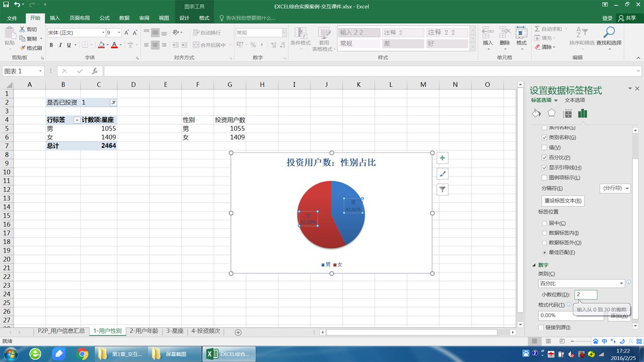Open the chart Design (设计) tab
The width and height of the screenshot is (644, 362).
(x=185, y=18)
